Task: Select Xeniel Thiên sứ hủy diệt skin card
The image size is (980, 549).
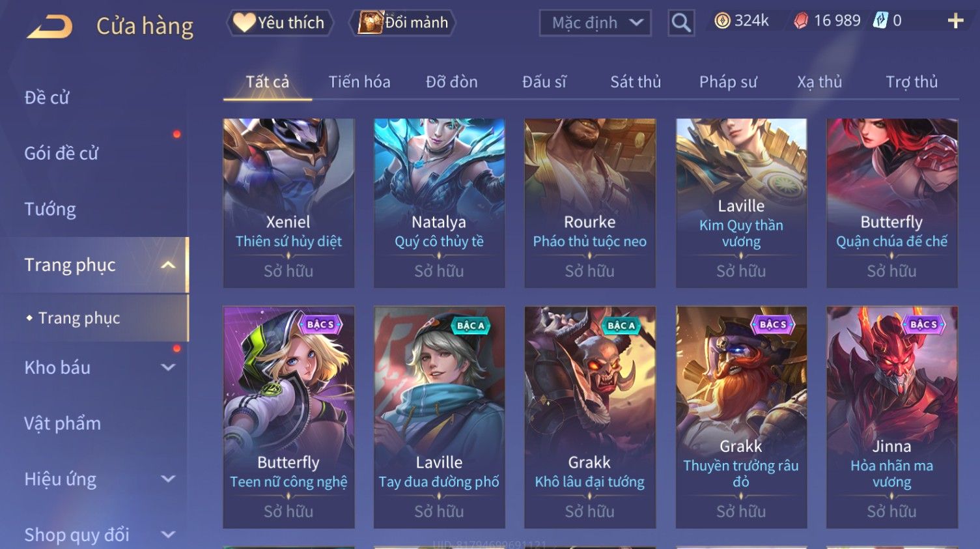Action: [x=288, y=203]
